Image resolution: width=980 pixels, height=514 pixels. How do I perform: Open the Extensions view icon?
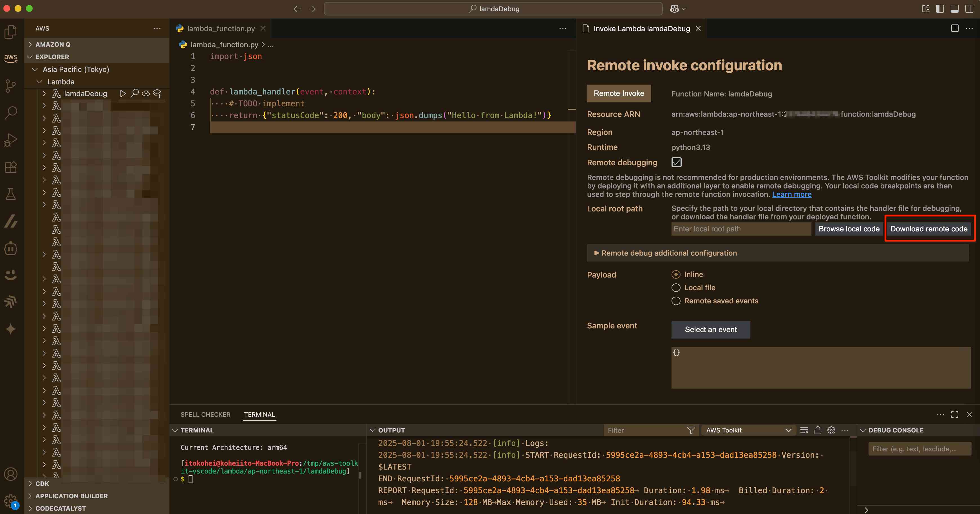11,167
